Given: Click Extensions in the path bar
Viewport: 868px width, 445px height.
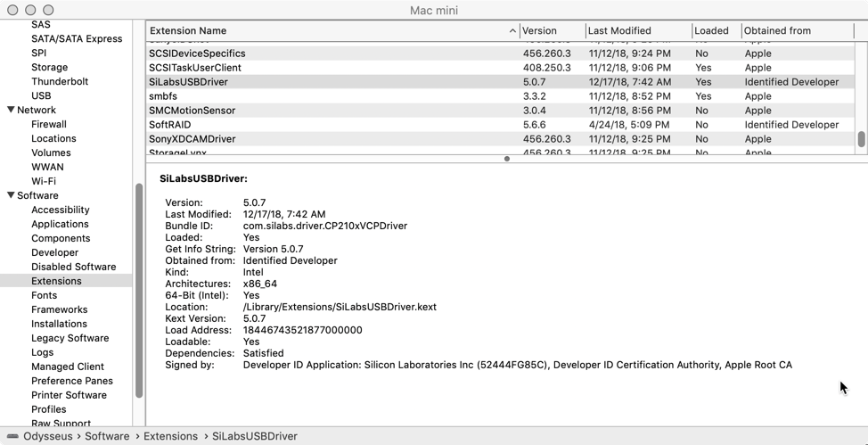Looking at the screenshot, I should point(170,436).
